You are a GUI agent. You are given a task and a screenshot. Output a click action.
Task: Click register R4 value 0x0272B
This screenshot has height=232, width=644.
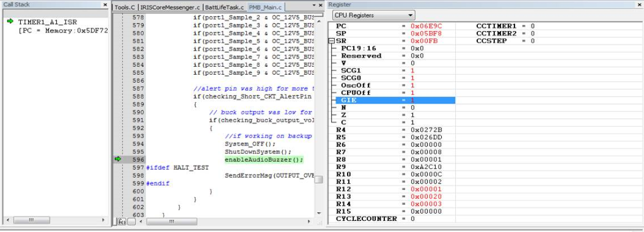(426, 130)
